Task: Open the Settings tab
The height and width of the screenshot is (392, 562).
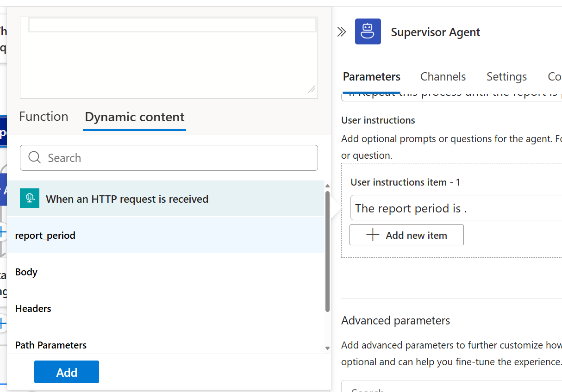Action: (x=506, y=76)
